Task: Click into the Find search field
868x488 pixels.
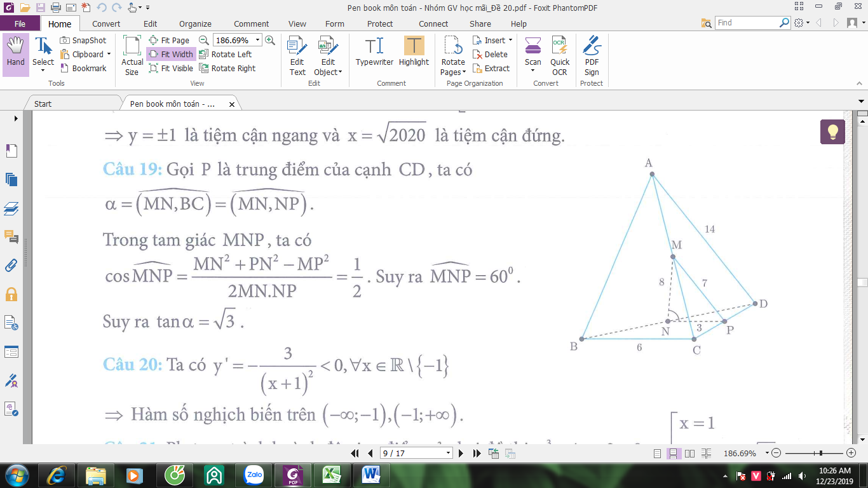Action: tap(746, 23)
